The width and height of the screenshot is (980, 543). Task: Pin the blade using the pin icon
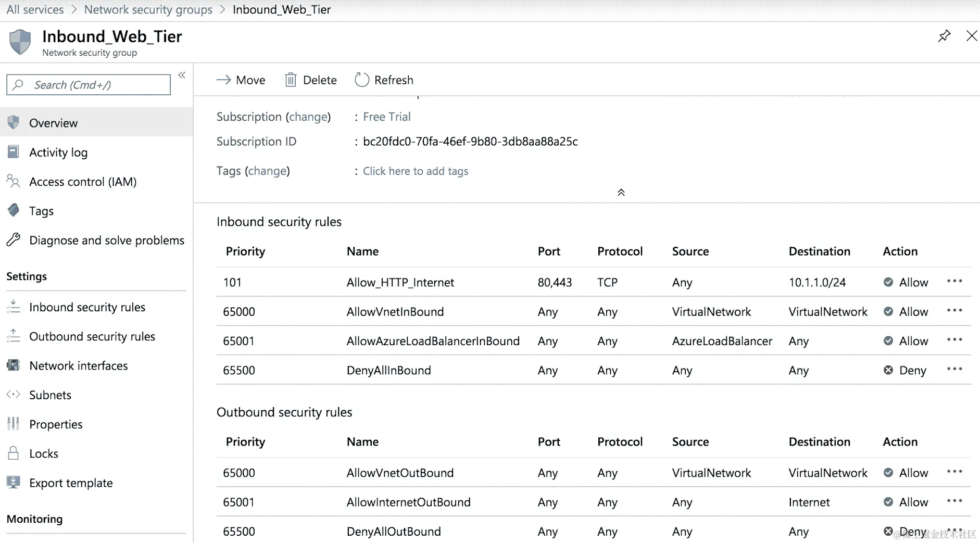tap(944, 36)
